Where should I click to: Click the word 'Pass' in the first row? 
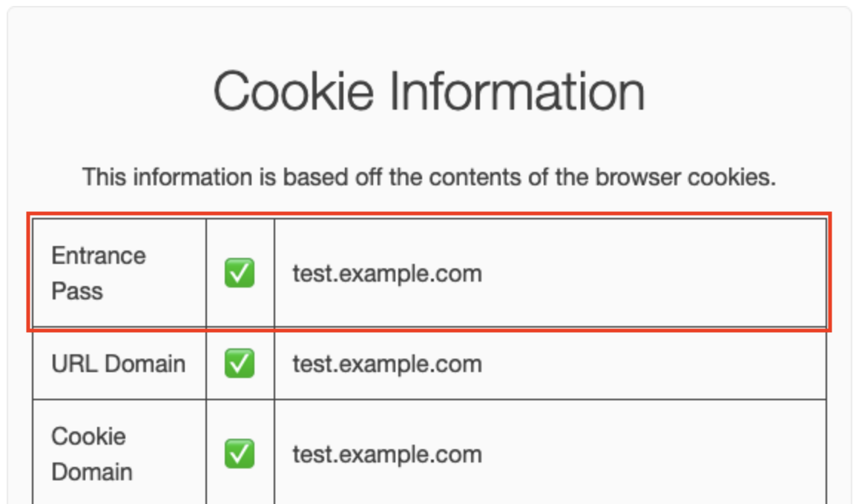click(76, 291)
